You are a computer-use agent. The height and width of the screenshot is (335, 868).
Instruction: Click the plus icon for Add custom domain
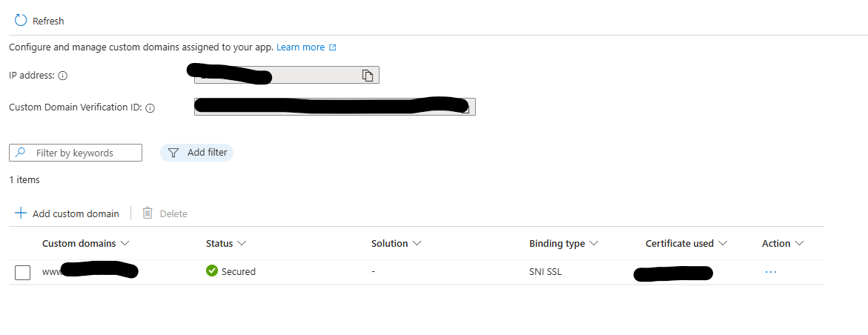pos(21,213)
